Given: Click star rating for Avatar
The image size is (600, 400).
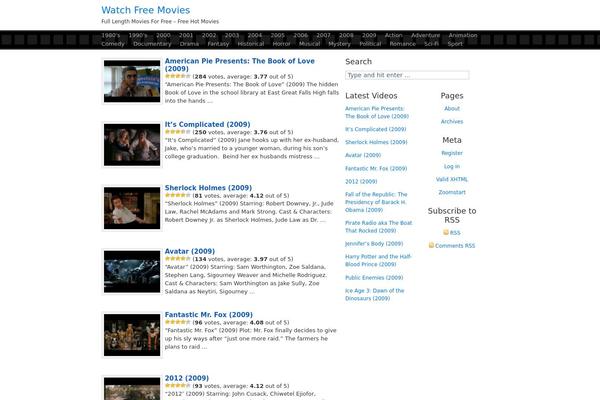Looking at the screenshot, I should tap(178, 259).
